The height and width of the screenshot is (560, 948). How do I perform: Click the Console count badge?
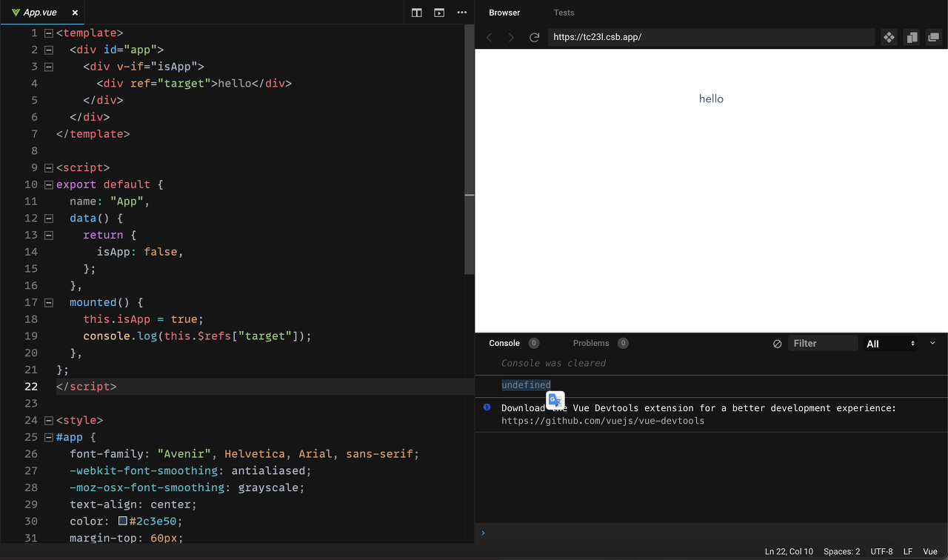point(534,343)
